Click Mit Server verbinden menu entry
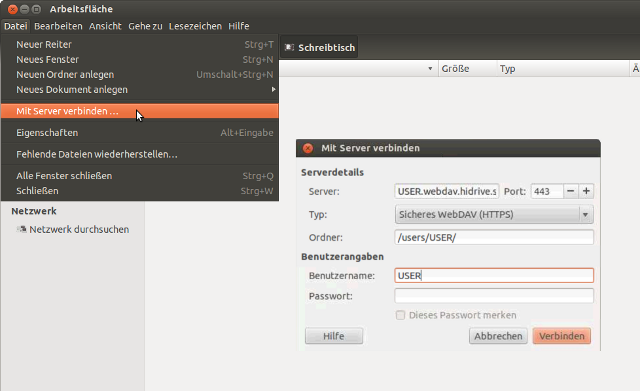This screenshot has height=391, width=640. 140,111
